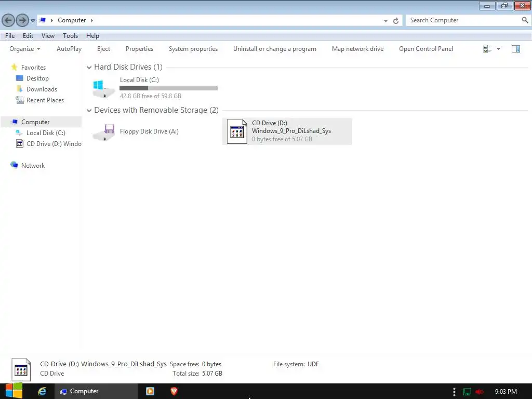Open the File menu
Screen dimensions: 532x399
tap(10, 36)
